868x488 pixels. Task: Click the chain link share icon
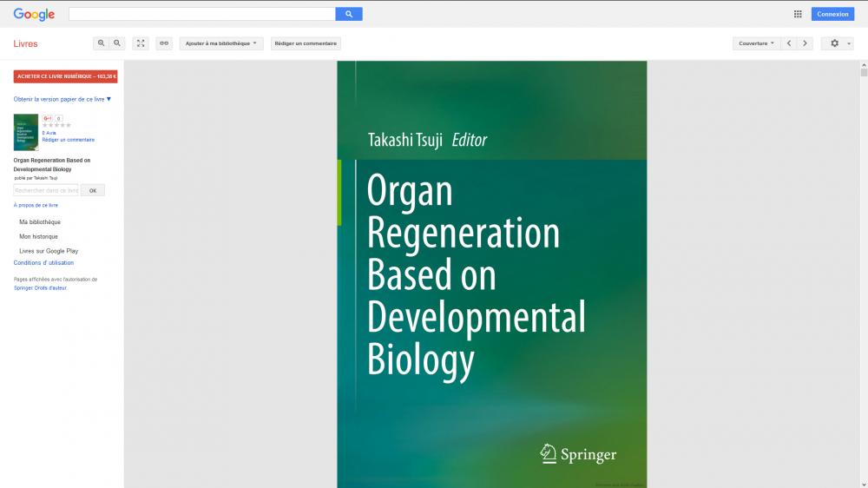(164, 43)
